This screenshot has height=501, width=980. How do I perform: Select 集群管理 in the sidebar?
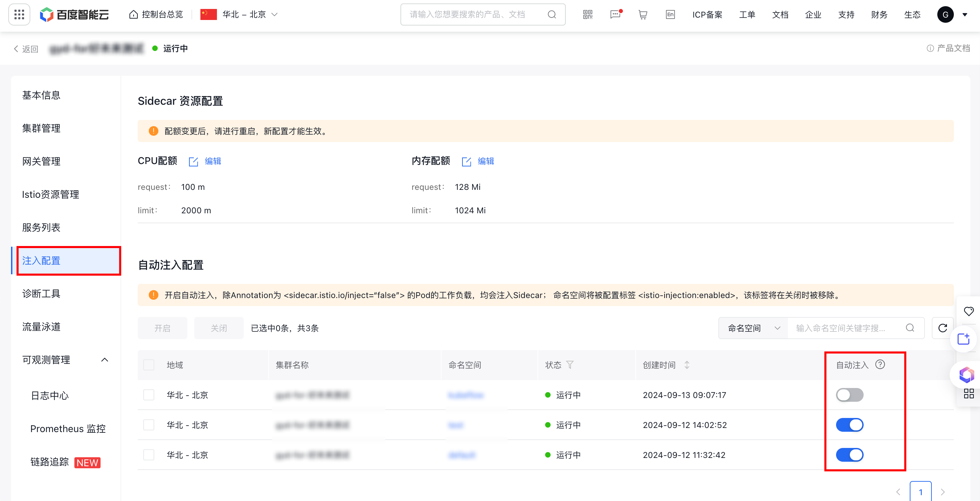tap(41, 128)
